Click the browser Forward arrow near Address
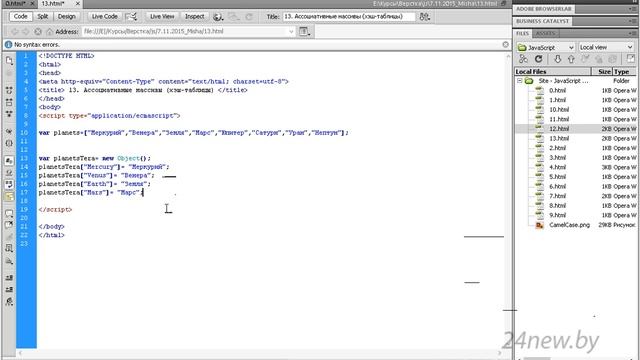Image resolution: width=640 pixels, height=360 pixels. click(x=26, y=31)
